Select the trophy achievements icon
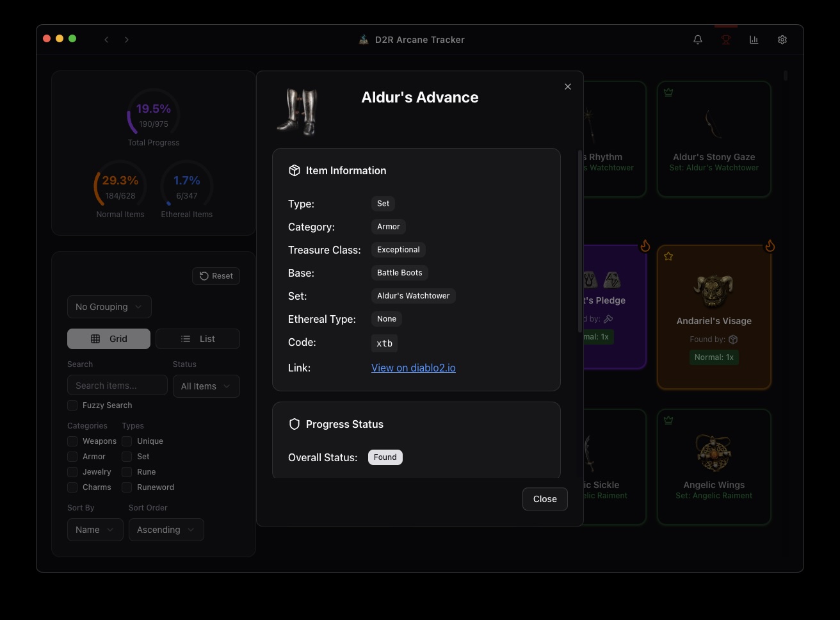The image size is (840, 620). 725,40
